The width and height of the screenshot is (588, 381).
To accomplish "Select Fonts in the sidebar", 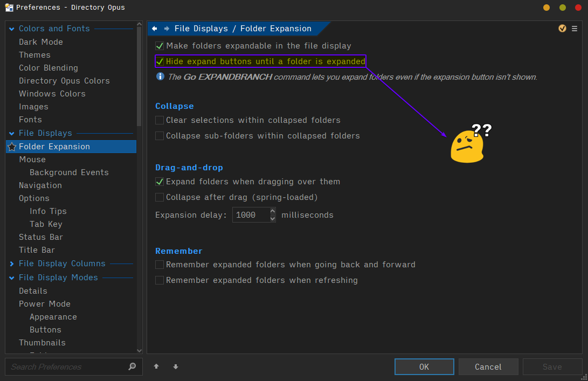I will pyautogui.click(x=30, y=120).
